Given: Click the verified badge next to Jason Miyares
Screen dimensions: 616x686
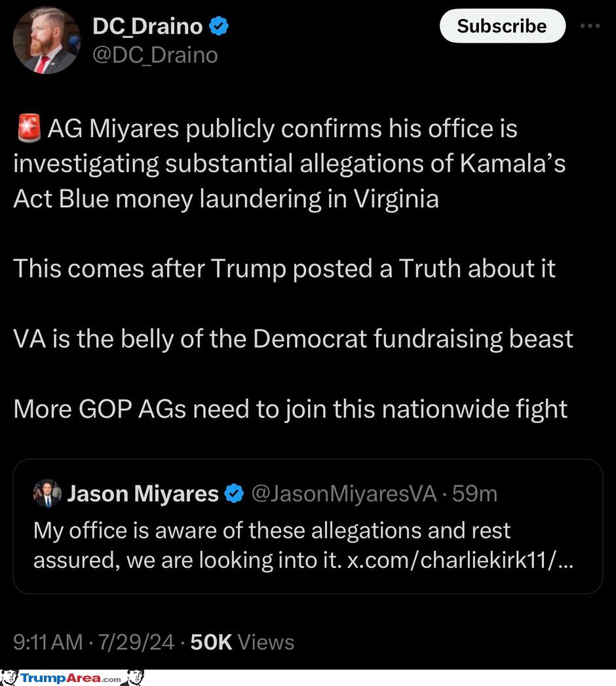Looking at the screenshot, I should click(234, 493).
